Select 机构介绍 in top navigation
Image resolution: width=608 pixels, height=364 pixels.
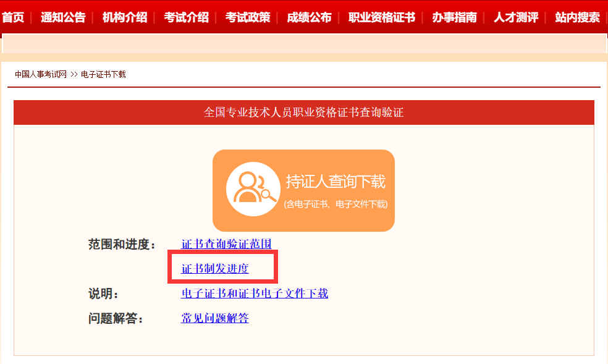pyautogui.click(x=125, y=17)
